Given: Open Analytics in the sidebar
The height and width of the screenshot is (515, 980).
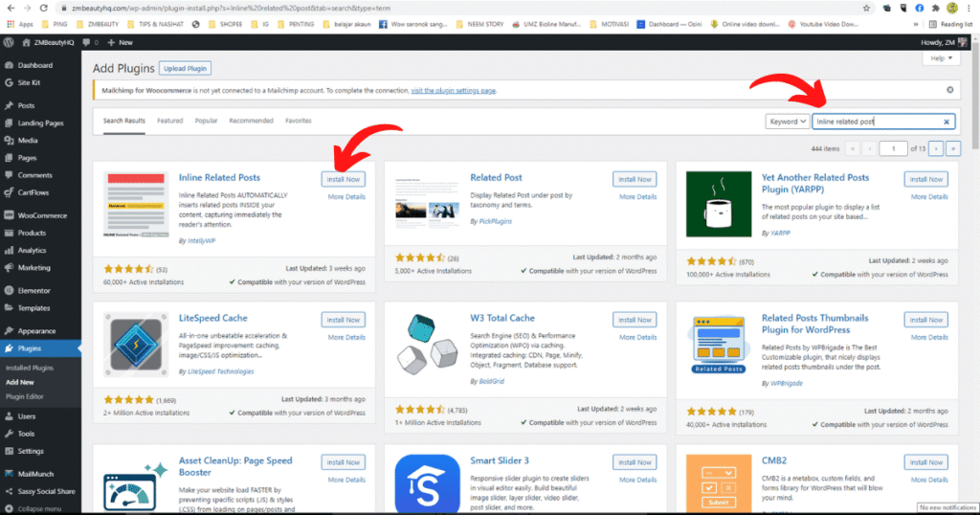Looking at the screenshot, I should tap(32, 251).
